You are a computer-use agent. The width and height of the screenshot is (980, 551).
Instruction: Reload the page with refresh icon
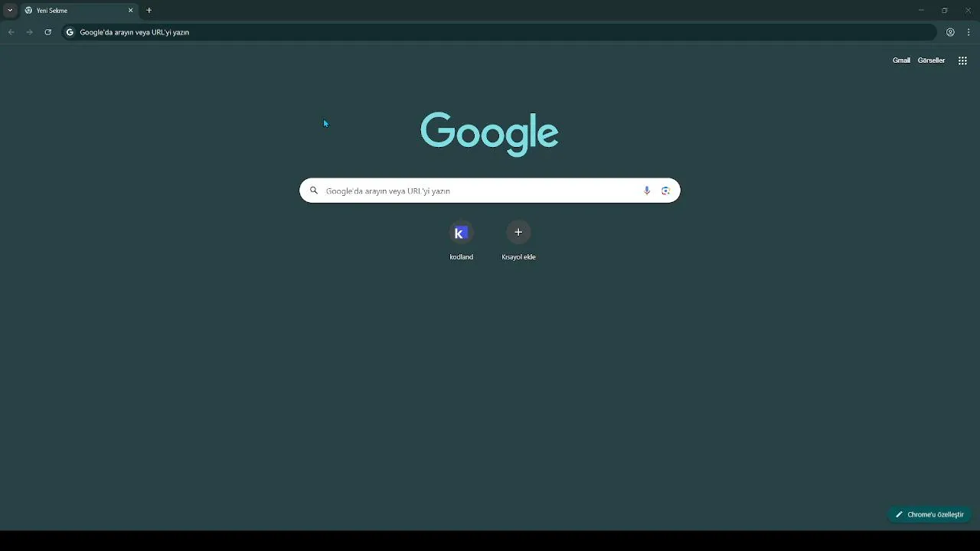click(47, 32)
